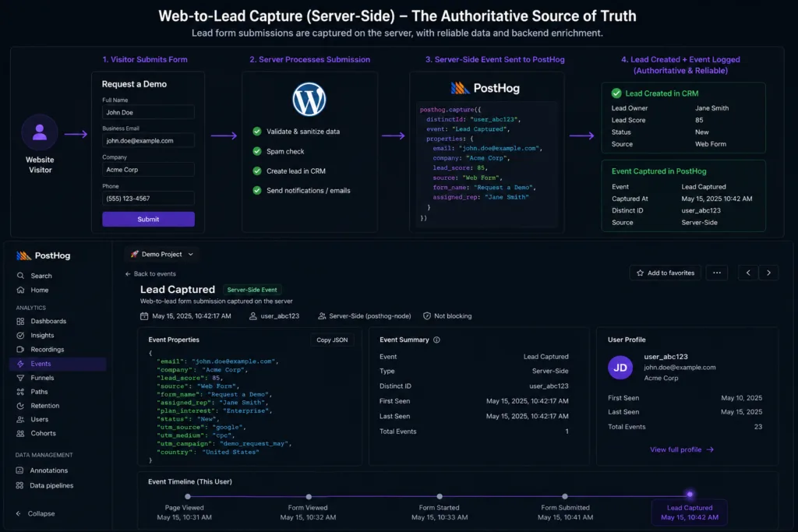The image size is (798, 532).
Task: Click the WordPress logo in step 2
Action: tap(309, 99)
